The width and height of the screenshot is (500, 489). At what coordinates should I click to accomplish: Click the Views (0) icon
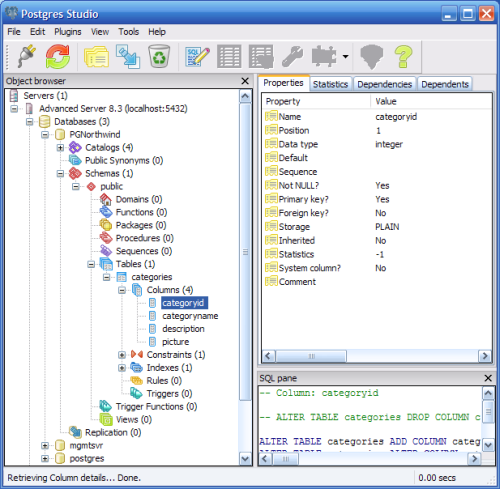click(106, 420)
